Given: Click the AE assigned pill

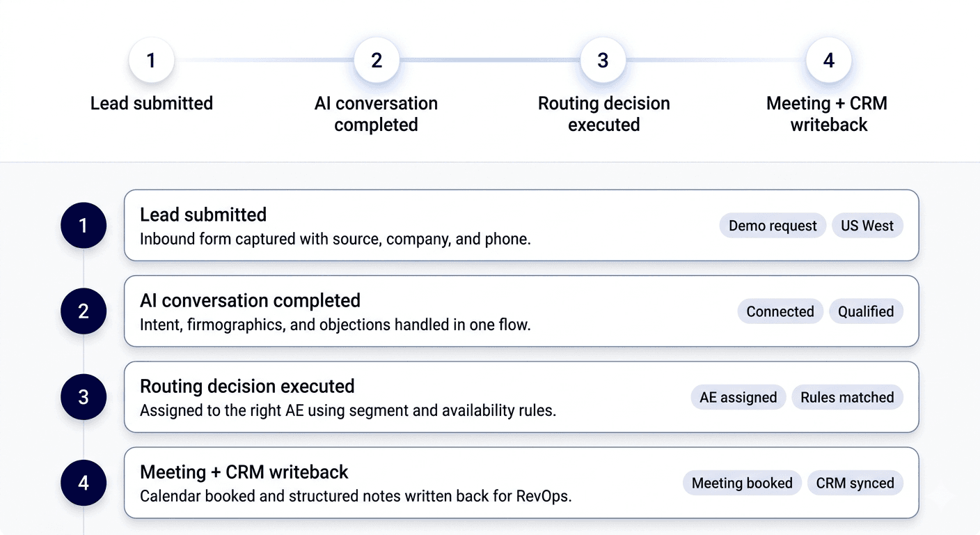Looking at the screenshot, I should pos(738,397).
